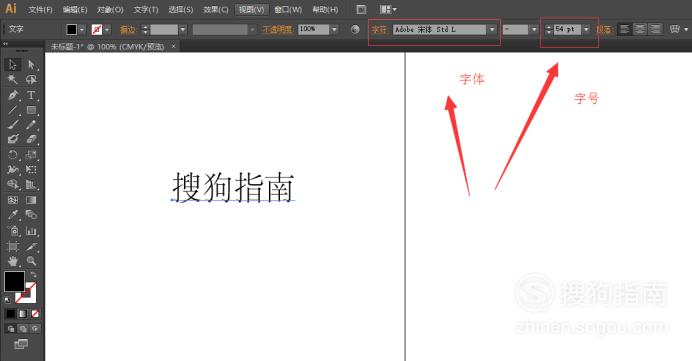Choose Draw Behind mode

(23, 329)
